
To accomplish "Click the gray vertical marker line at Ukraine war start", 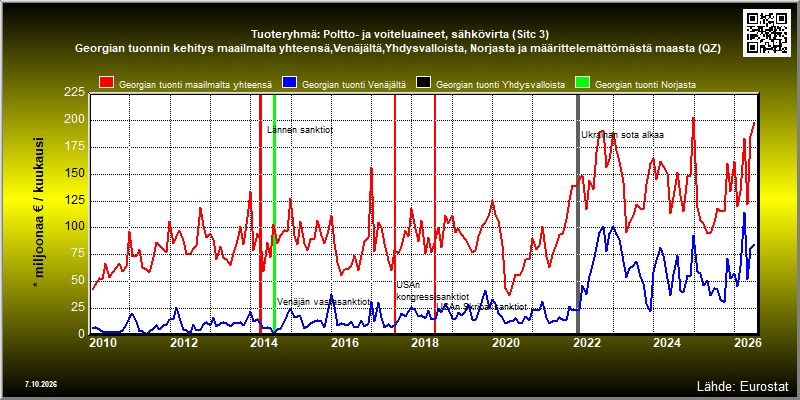I will click(x=578, y=213).
